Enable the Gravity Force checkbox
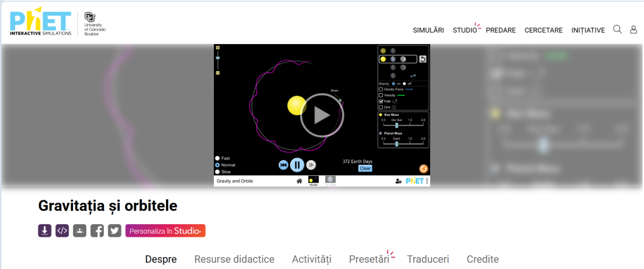The image size is (644, 269). (380, 89)
